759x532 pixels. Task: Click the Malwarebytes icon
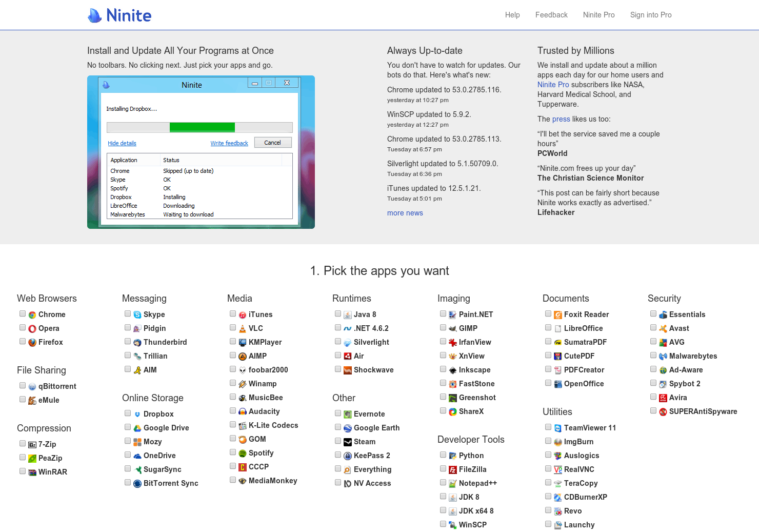click(663, 357)
